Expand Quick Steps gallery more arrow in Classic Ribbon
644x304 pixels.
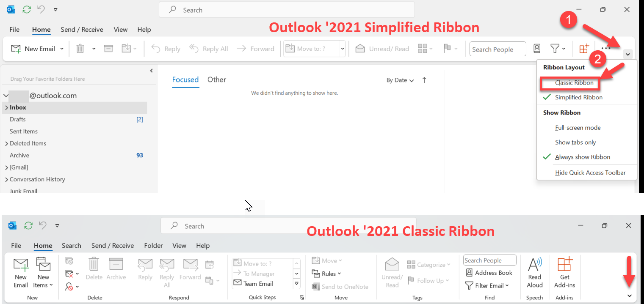click(297, 284)
